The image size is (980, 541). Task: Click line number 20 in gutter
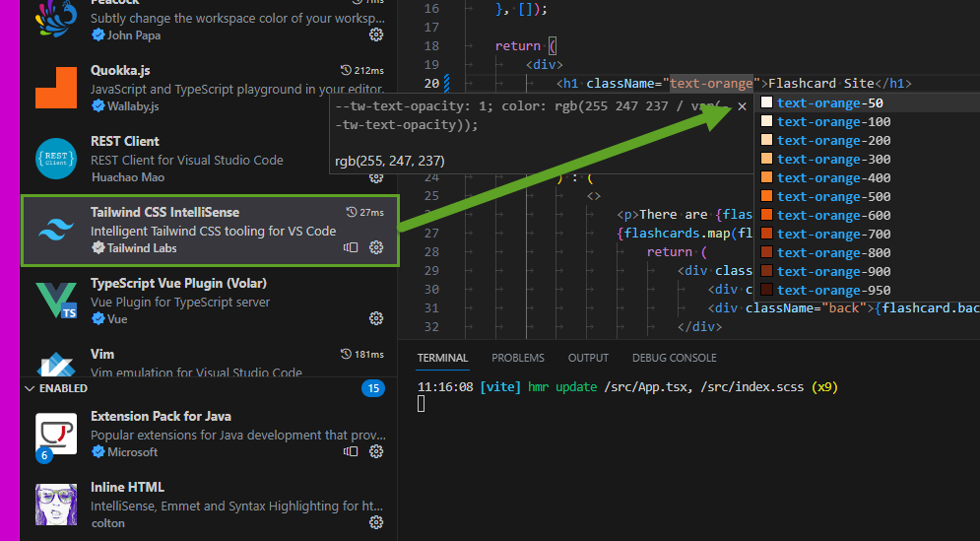click(431, 83)
